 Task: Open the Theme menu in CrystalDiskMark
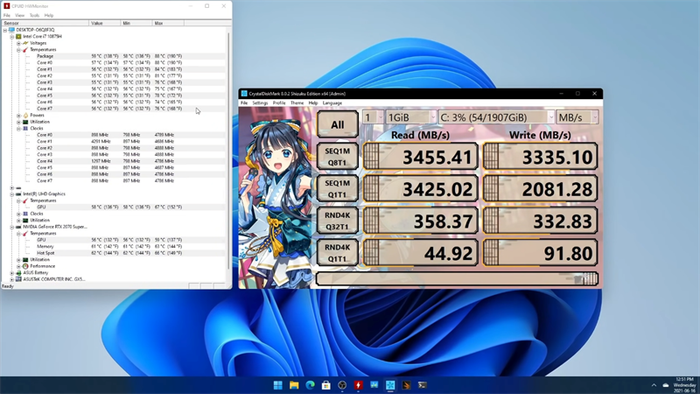coord(297,103)
